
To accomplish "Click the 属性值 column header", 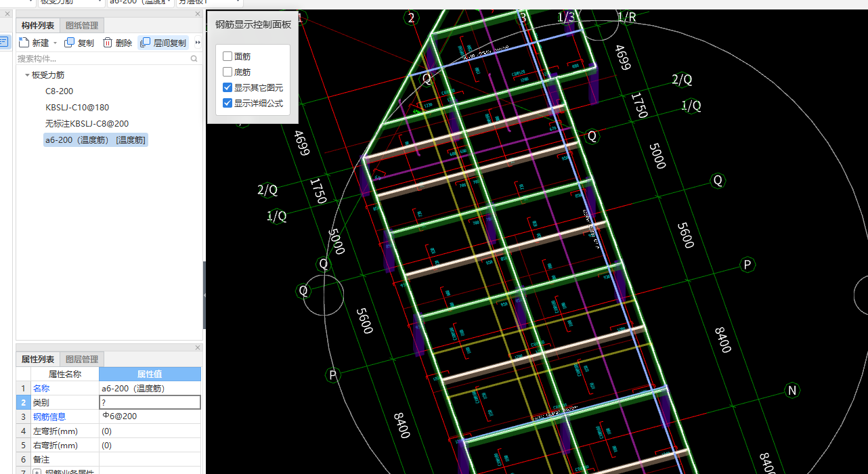I will tap(150, 374).
